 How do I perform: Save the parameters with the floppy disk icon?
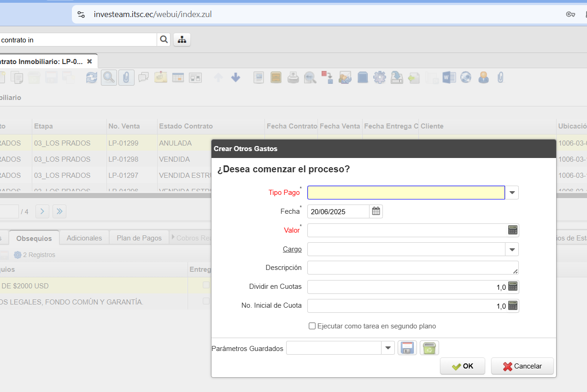pyautogui.click(x=407, y=348)
